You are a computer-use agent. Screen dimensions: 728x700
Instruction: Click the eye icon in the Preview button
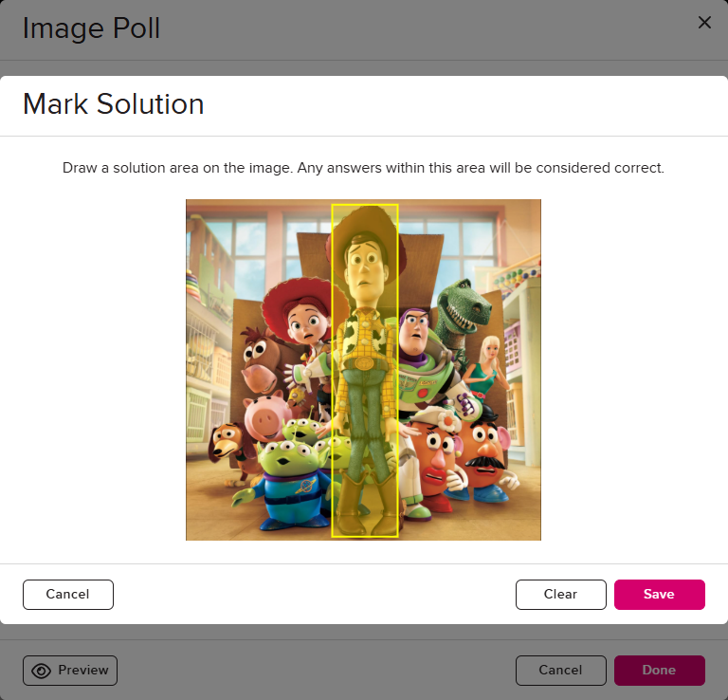[x=42, y=671]
